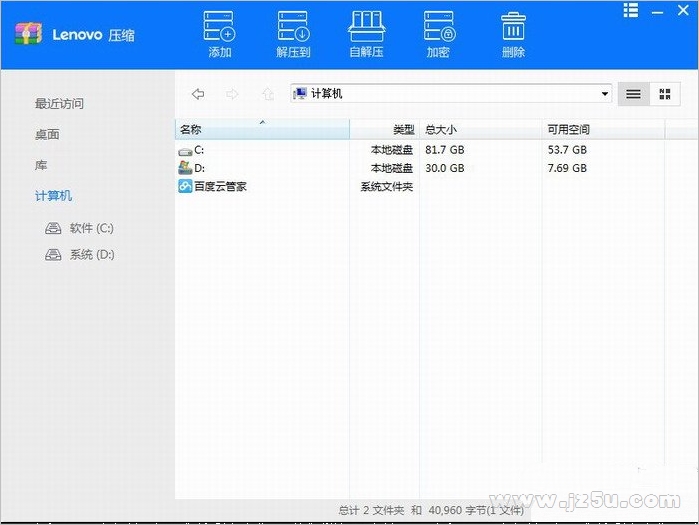Click the 本地磁盘 type cell for D:

click(x=391, y=168)
